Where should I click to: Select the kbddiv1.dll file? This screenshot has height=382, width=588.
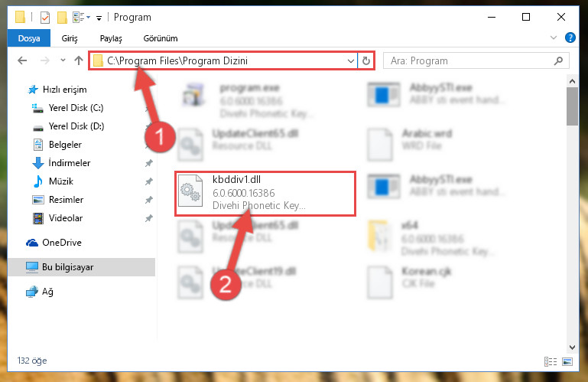[x=265, y=193]
